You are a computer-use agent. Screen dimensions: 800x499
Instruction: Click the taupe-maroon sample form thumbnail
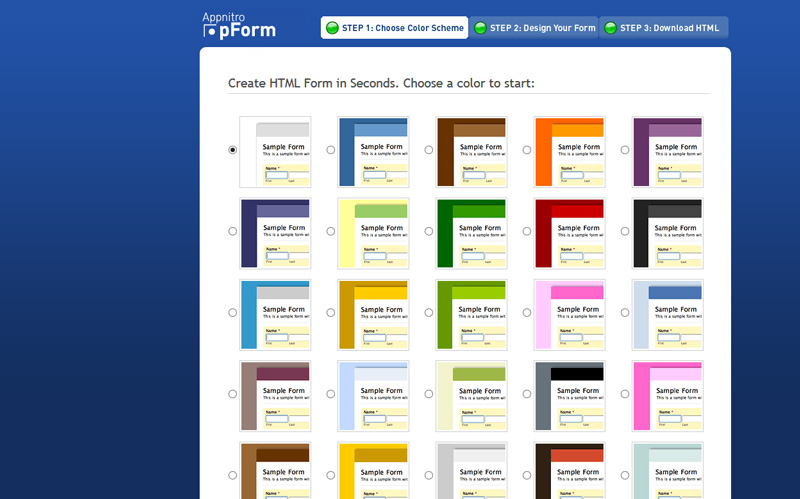275,396
